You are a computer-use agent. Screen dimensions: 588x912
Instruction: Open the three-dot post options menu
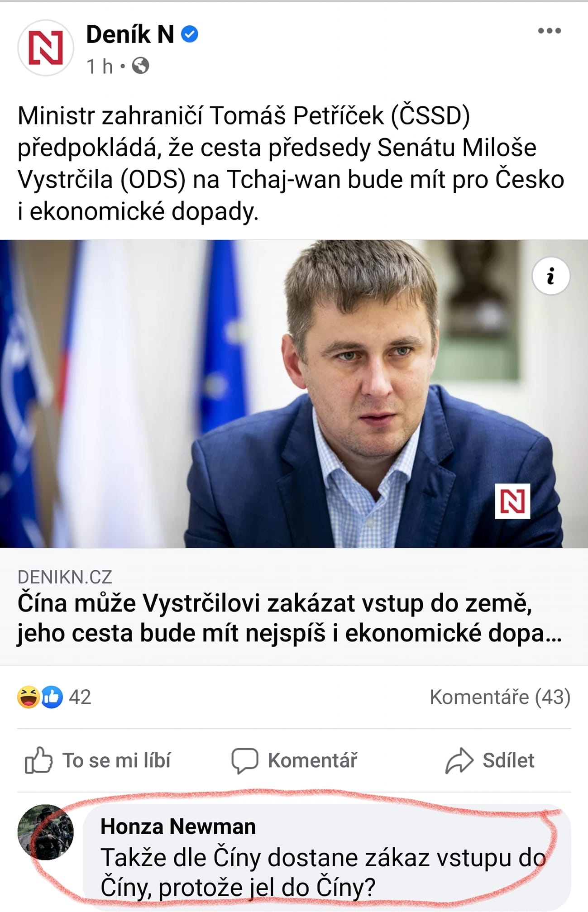tap(549, 31)
